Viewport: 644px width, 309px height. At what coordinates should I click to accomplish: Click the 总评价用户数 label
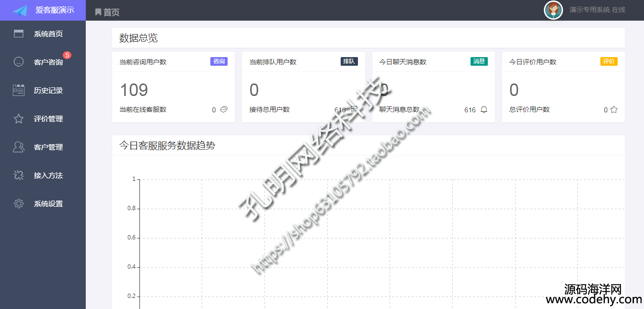529,109
